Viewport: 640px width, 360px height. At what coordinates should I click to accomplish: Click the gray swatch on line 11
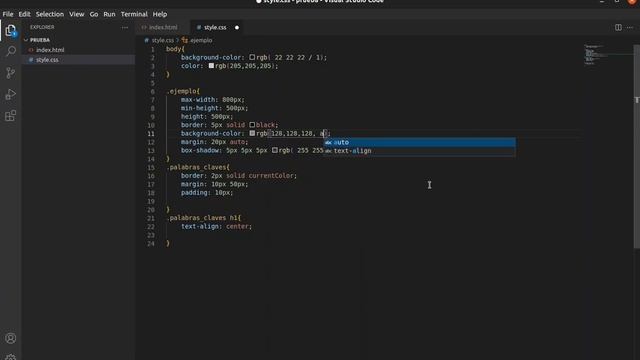coord(252,133)
